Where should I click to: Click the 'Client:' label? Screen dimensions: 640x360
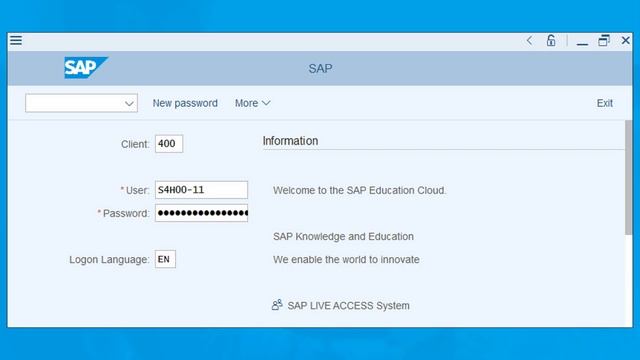coord(135,144)
